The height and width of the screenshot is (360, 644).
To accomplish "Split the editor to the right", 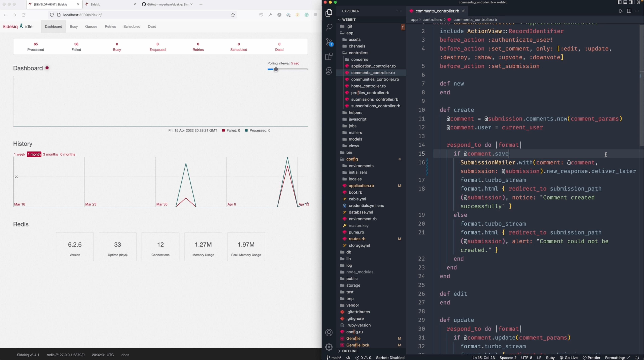I will point(629,11).
